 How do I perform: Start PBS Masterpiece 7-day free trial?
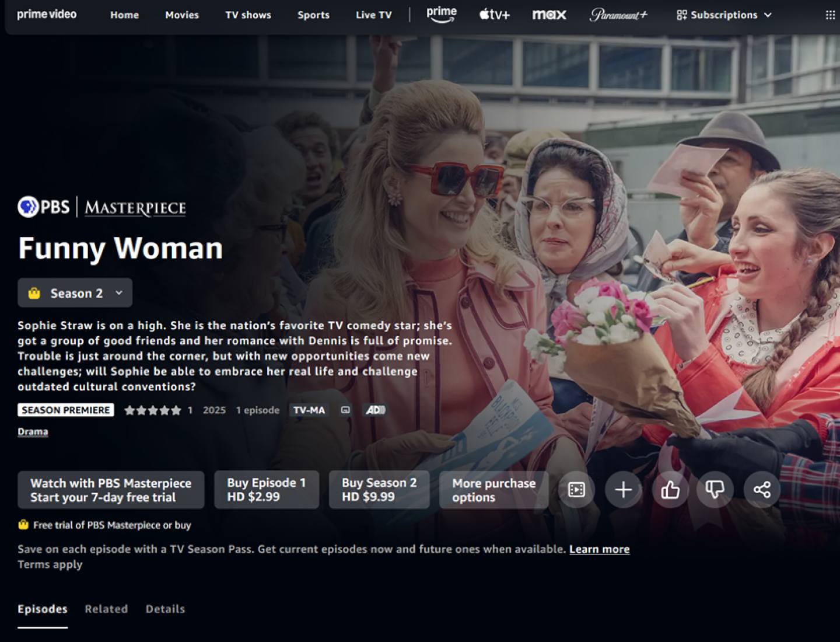(111, 490)
